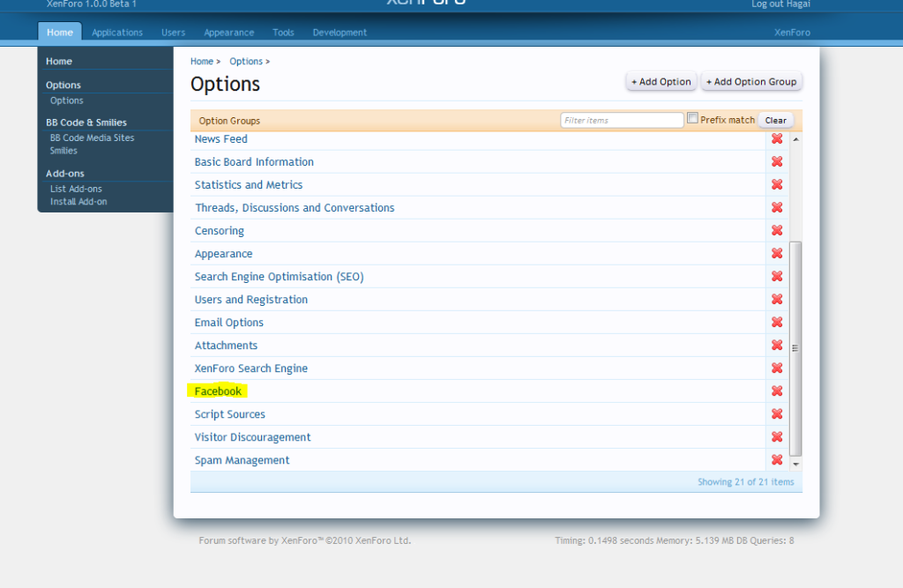903x588 pixels.
Task: Delete the Censoring option group
Action: (777, 230)
